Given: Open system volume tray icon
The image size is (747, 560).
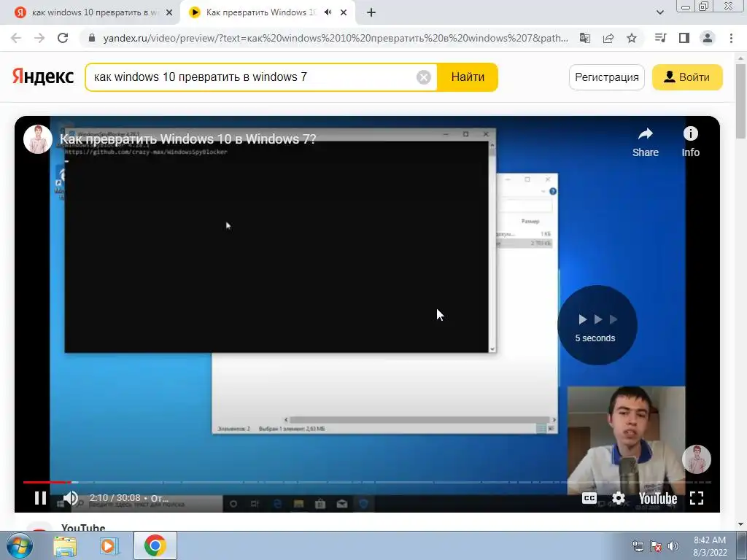Looking at the screenshot, I should (673, 546).
